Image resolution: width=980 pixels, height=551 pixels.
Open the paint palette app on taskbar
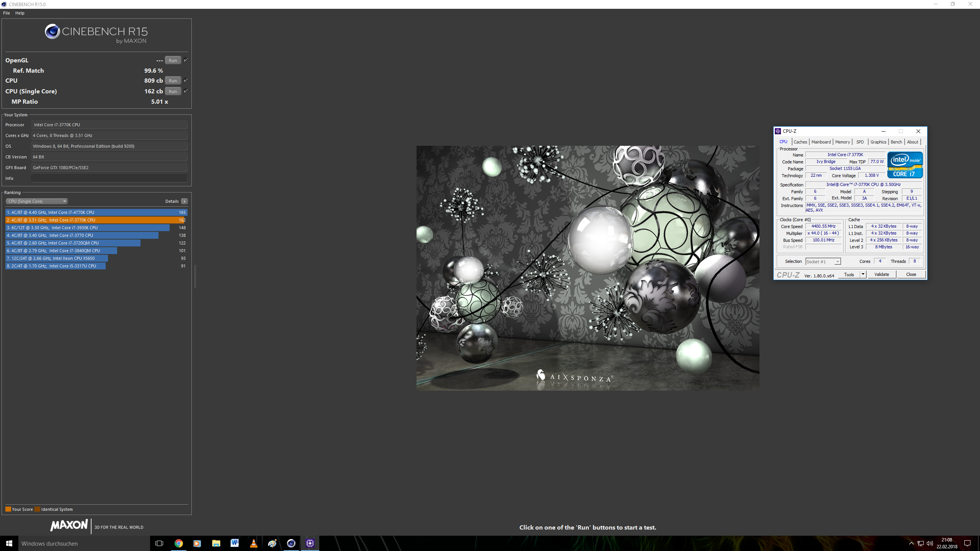point(272,543)
